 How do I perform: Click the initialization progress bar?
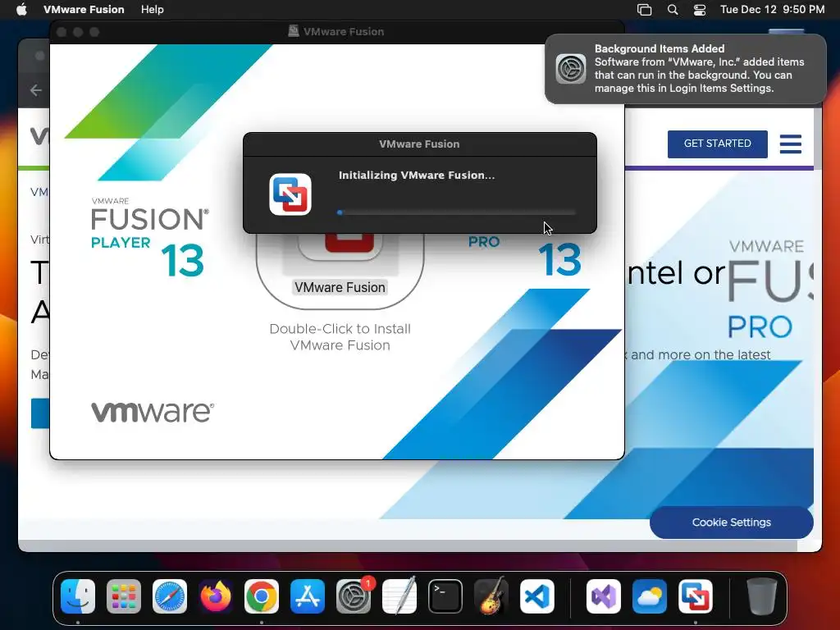coord(457,212)
